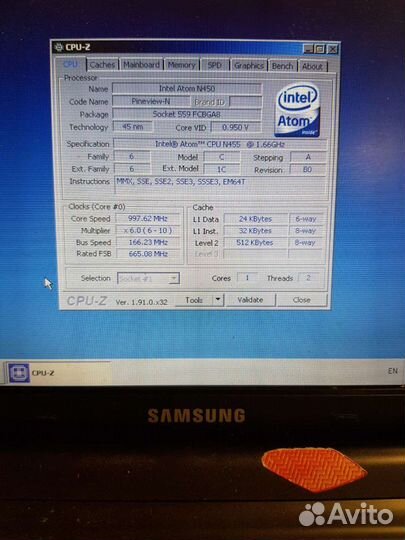Minimize the CPU-Z window

coord(308,49)
